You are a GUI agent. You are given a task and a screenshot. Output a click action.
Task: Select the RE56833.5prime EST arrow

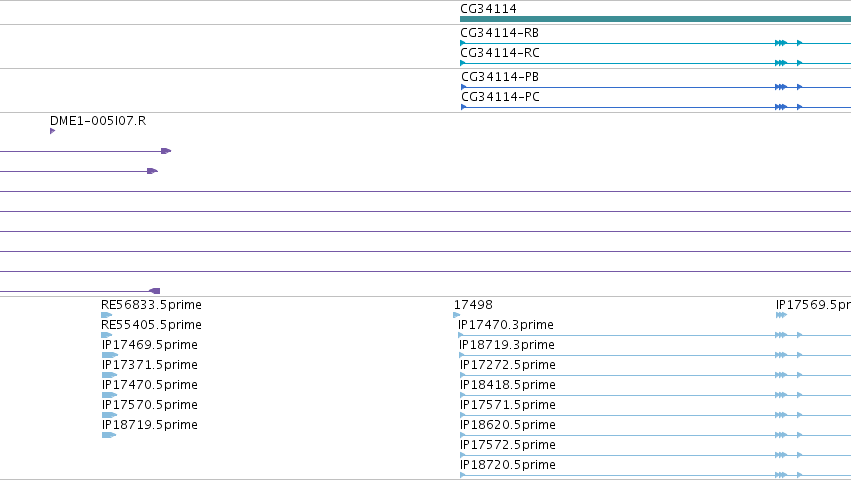click(106, 315)
